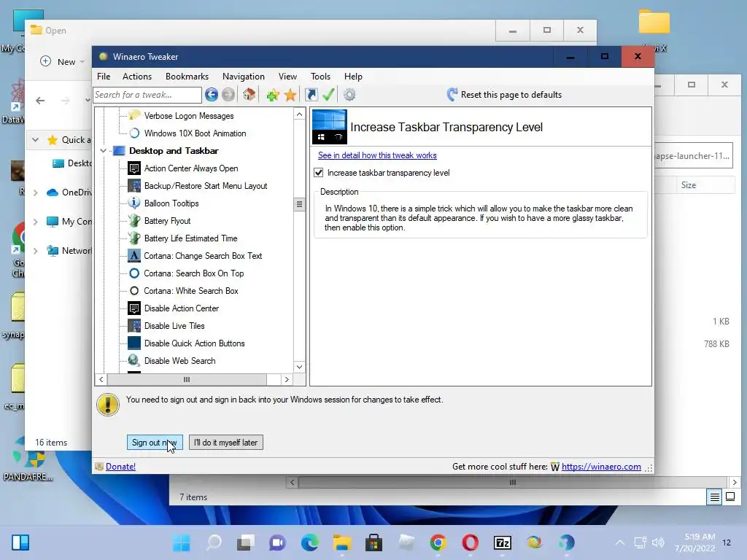The width and height of the screenshot is (747, 560).
Task: Select Windows 10X Boot Animation item
Action: click(x=195, y=133)
